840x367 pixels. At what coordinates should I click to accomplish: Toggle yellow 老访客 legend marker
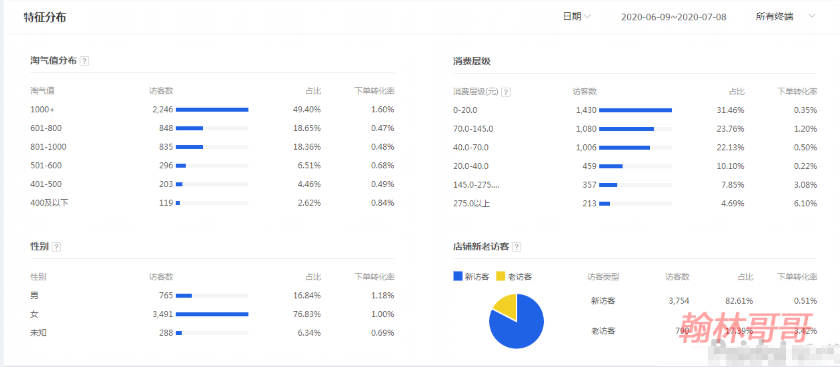click(500, 276)
